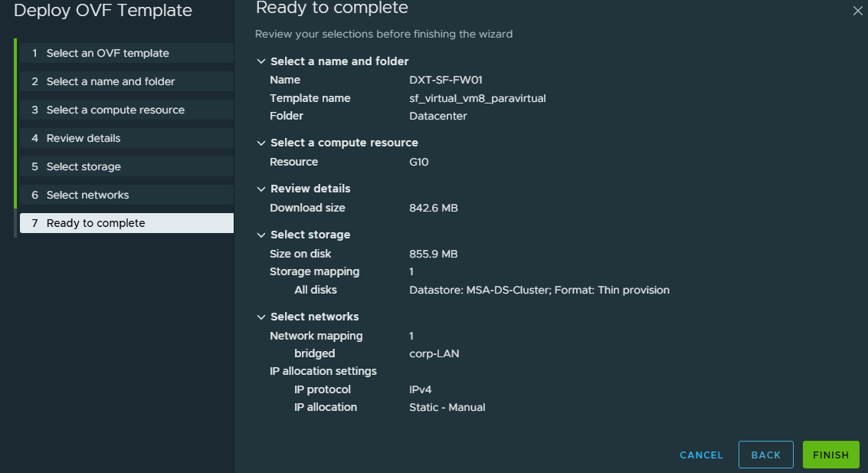
Task: Click the VM name DXT-SF-FW01 value
Action: [x=445, y=80]
